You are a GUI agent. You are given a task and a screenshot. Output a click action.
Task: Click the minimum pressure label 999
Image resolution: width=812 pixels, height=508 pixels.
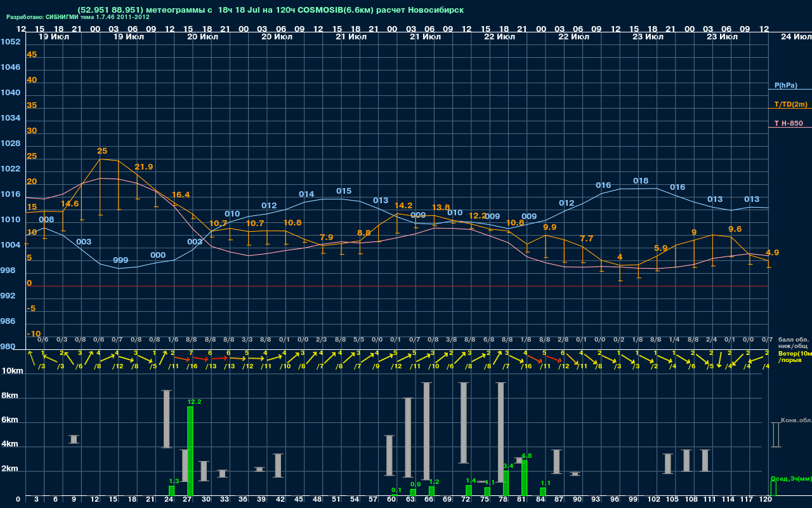pos(121,260)
